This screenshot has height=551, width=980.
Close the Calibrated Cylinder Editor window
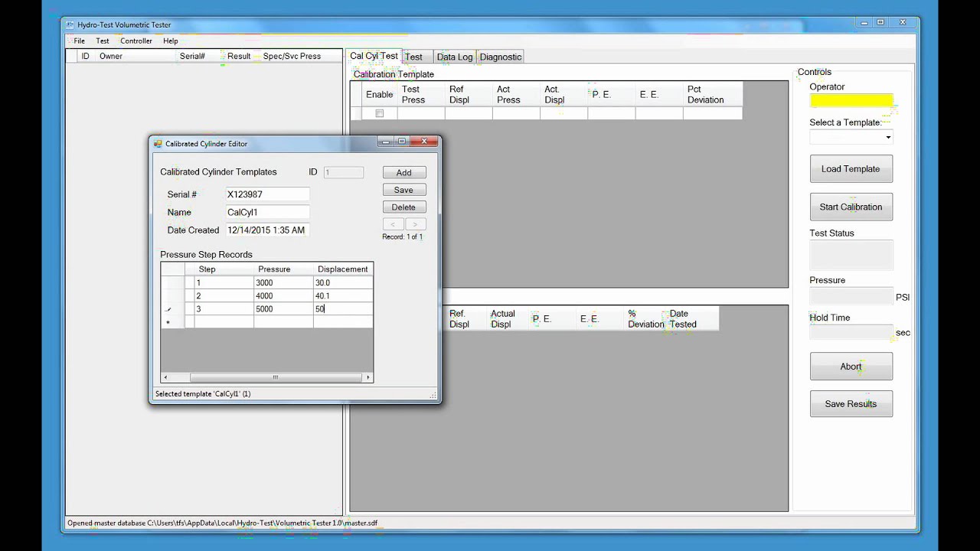point(423,142)
